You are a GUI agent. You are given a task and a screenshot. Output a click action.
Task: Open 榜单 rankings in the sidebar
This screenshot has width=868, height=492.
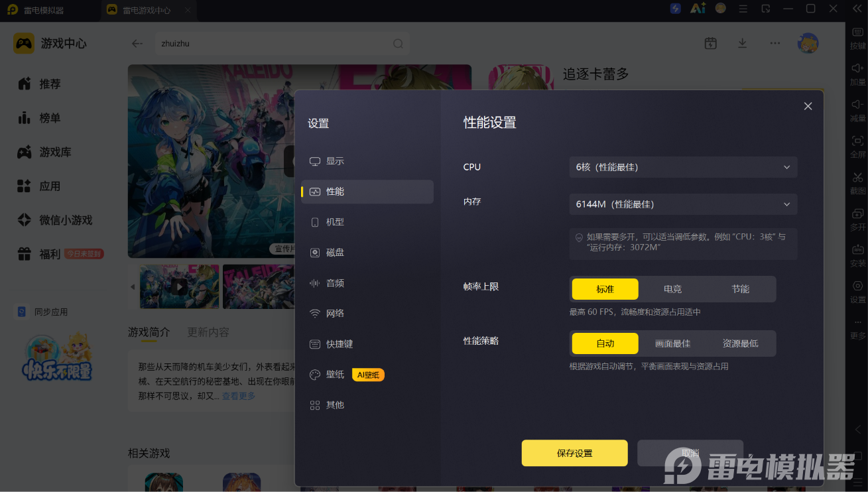40,118
